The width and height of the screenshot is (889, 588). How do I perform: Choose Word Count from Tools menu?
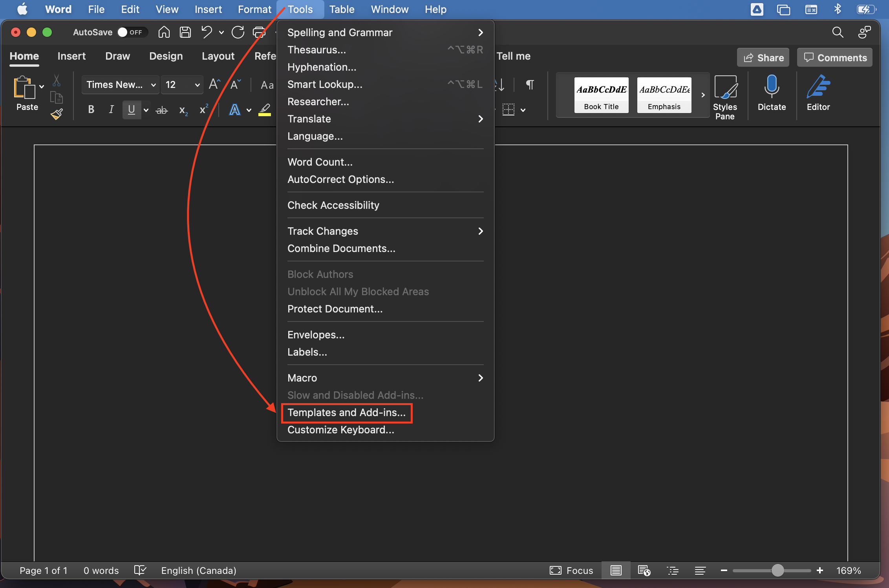385,162
